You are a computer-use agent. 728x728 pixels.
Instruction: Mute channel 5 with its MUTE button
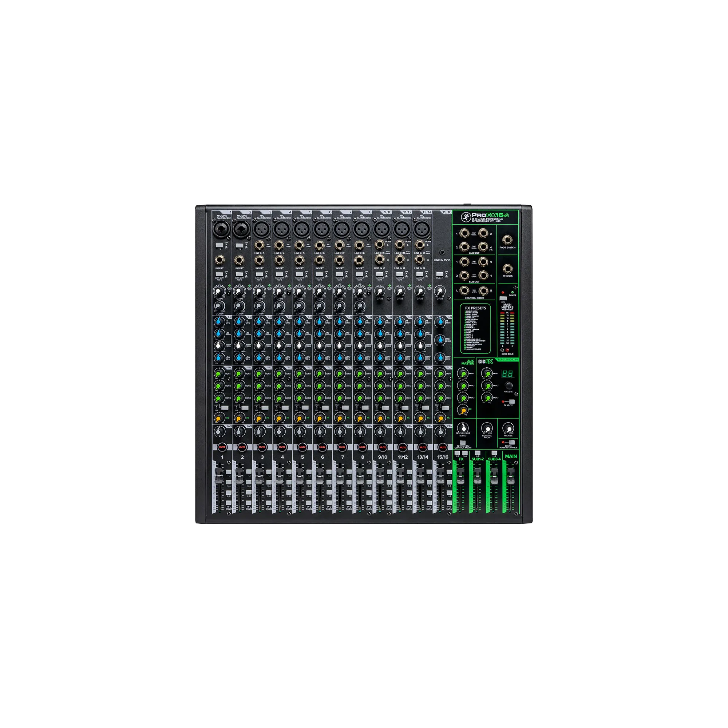[x=302, y=447]
